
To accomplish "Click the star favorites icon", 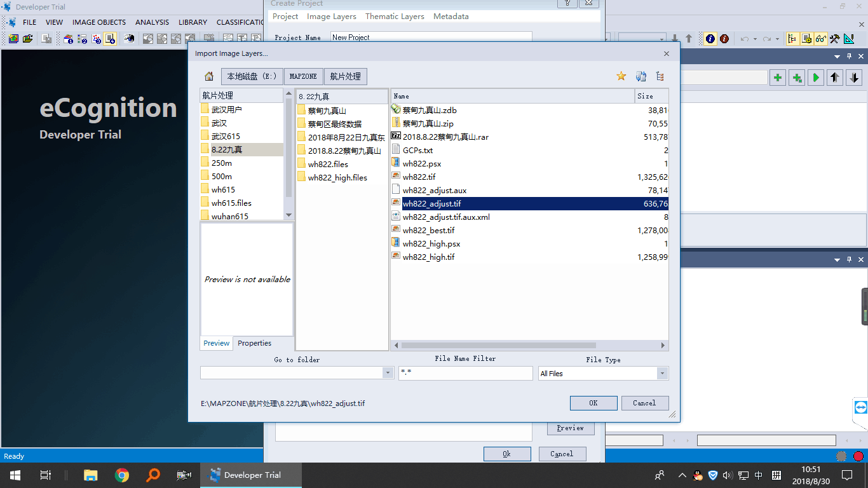I will coord(621,76).
